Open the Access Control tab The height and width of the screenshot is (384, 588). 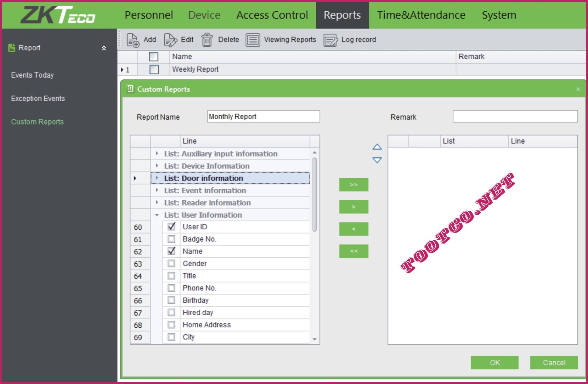272,15
